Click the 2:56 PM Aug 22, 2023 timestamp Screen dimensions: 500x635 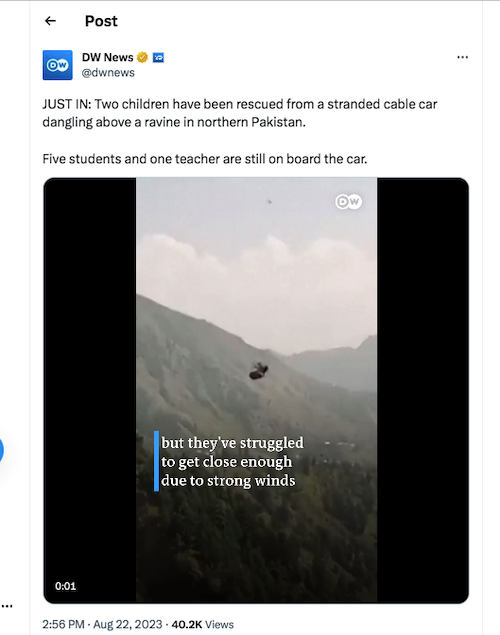(x=102, y=624)
